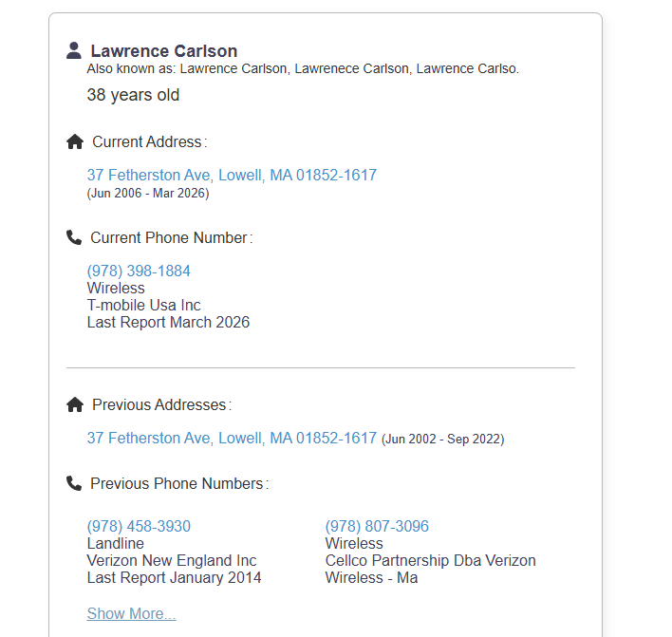Click the '38 years old' age text
672x637 pixels.
(x=133, y=95)
